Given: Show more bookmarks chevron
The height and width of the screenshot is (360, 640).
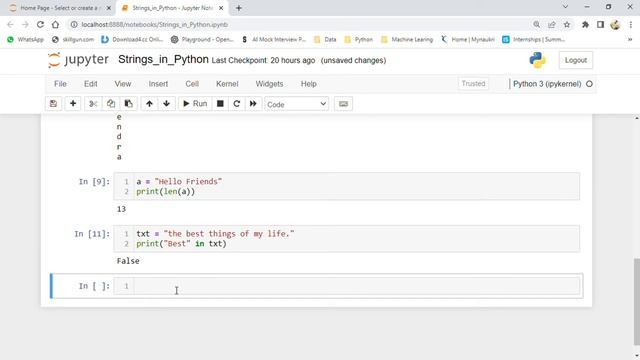Looking at the screenshot, I should click(630, 39).
